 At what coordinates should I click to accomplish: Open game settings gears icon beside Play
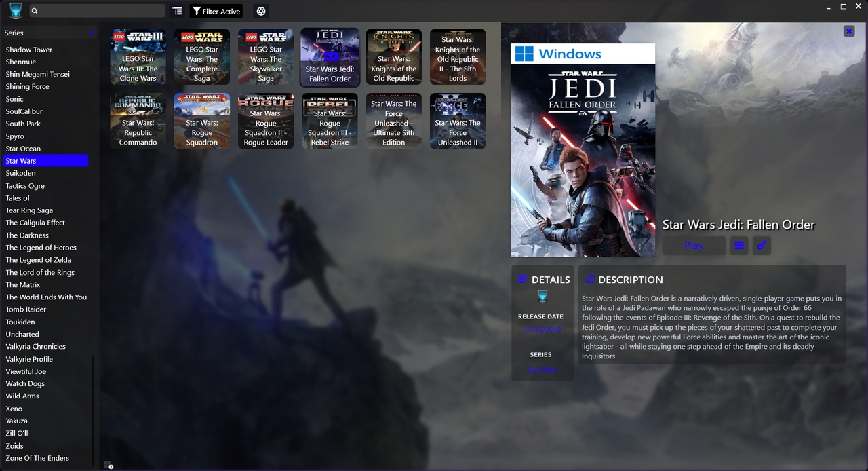coord(762,246)
